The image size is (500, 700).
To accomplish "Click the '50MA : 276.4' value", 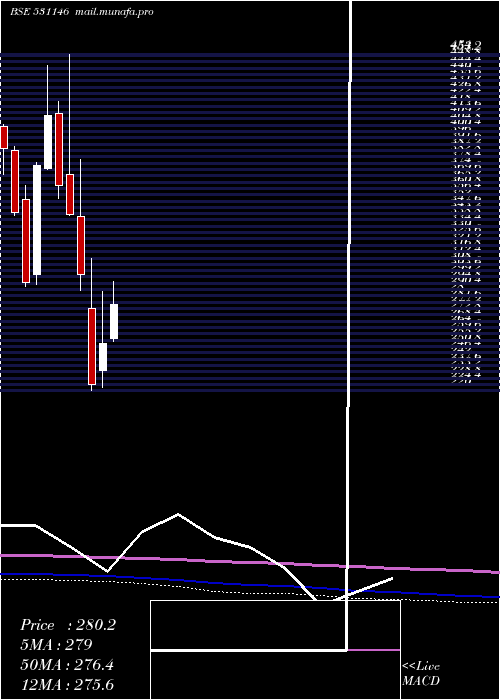I will point(67,665).
